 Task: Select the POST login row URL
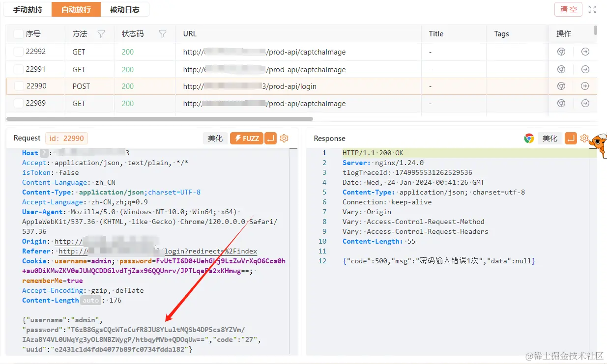pyautogui.click(x=250, y=86)
